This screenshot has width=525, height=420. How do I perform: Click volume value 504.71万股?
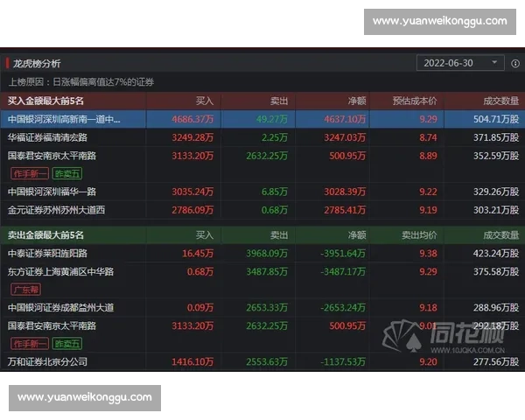coord(496,119)
